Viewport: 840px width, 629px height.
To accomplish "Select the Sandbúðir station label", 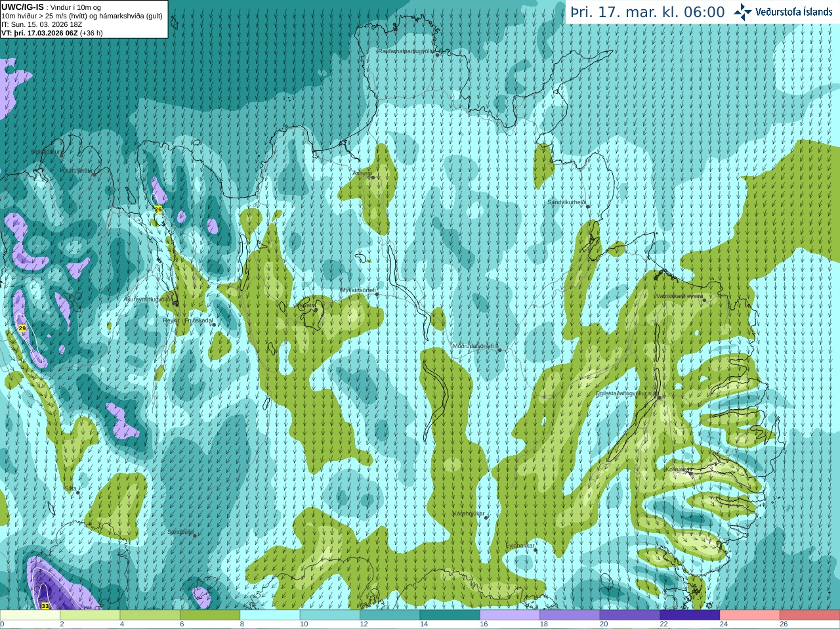I will coord(180,532).
